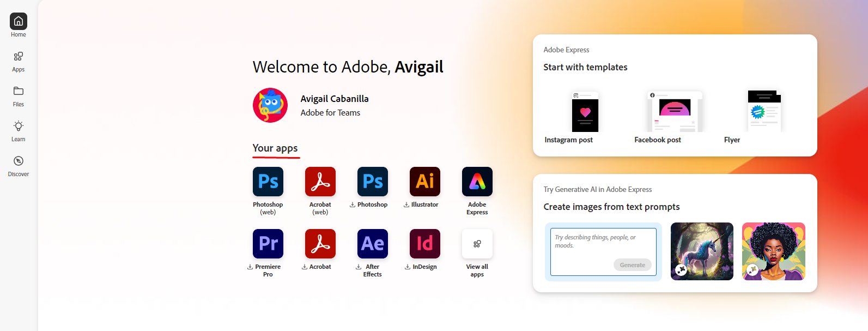The image size is (868, 331).
Task: Click the Instagram post label
Action: click(x=568, y=140)
